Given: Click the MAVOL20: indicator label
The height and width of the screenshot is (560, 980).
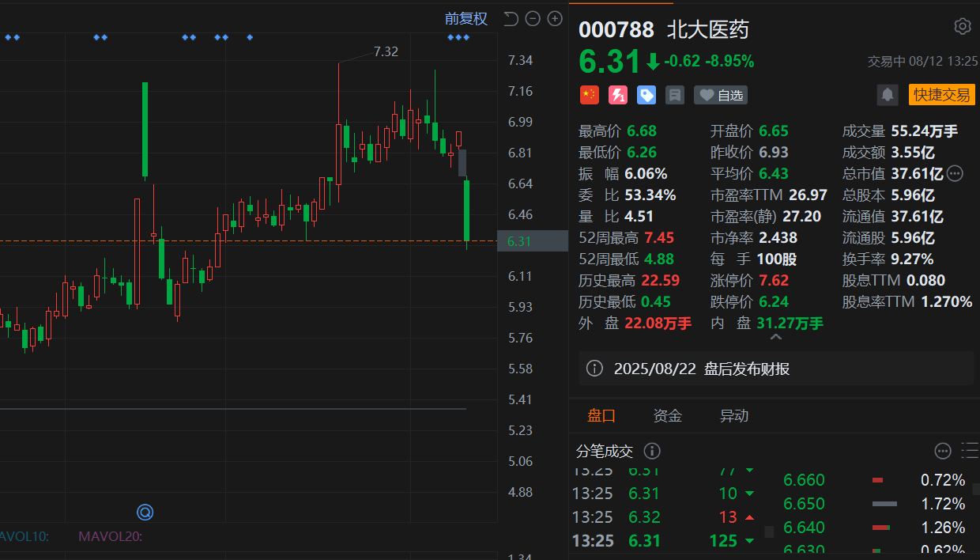Looking at the screenshot, I should pos(110,536).
